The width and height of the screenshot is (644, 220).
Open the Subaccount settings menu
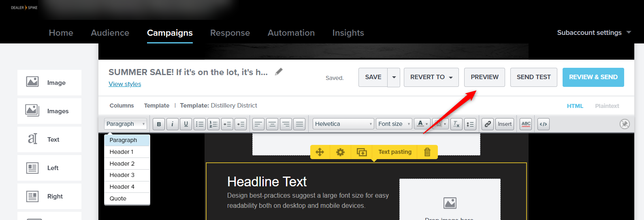(594, 32)
